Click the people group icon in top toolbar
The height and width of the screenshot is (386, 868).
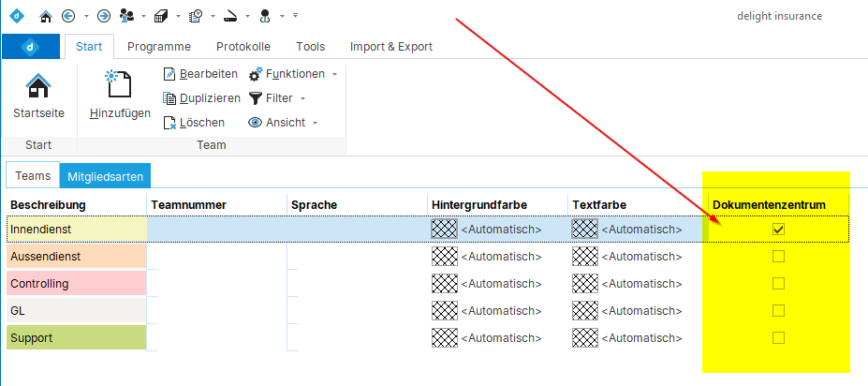point(128,16)
